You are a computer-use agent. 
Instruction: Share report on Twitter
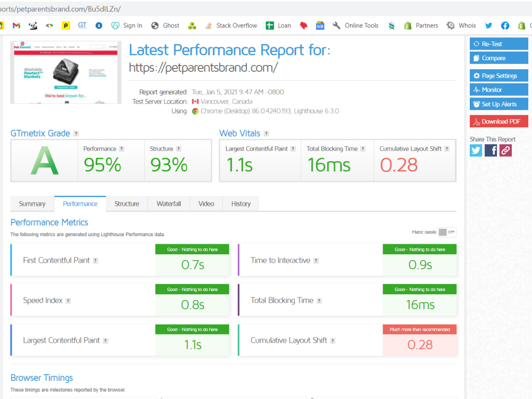476,151
